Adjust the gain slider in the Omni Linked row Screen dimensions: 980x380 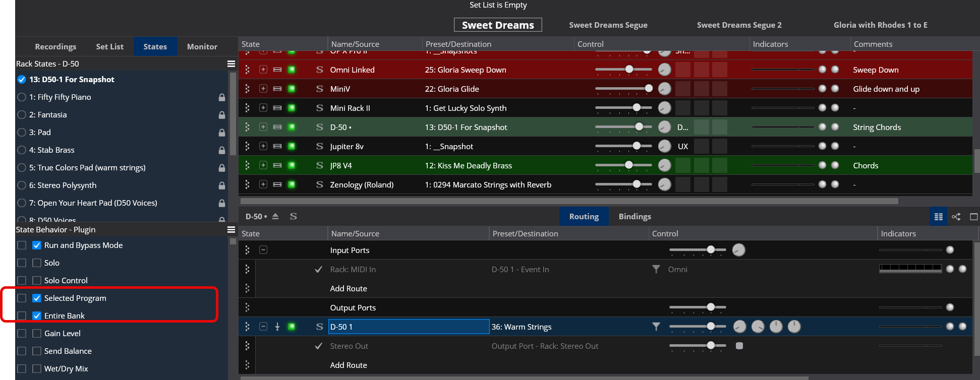pos(623,70)
